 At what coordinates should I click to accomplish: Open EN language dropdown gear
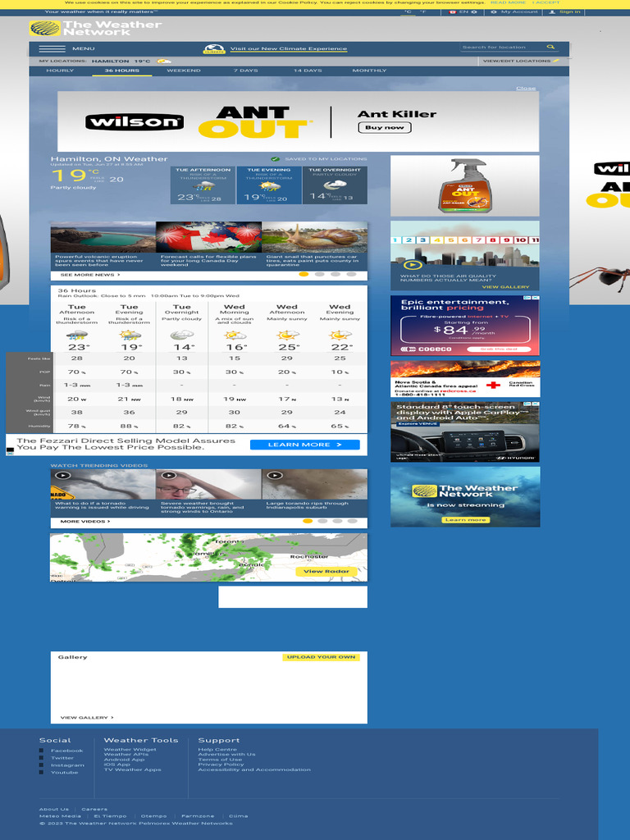coord(473,11)
